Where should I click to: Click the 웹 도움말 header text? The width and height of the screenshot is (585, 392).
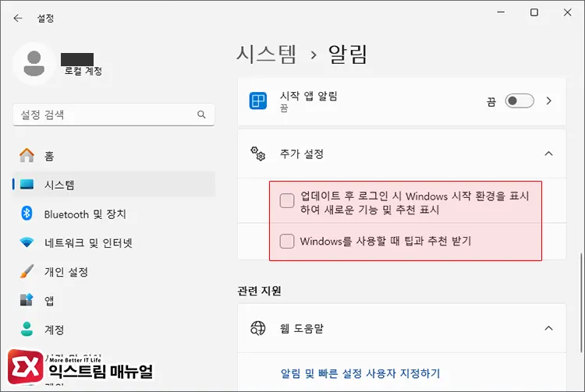tap(301, 328)
